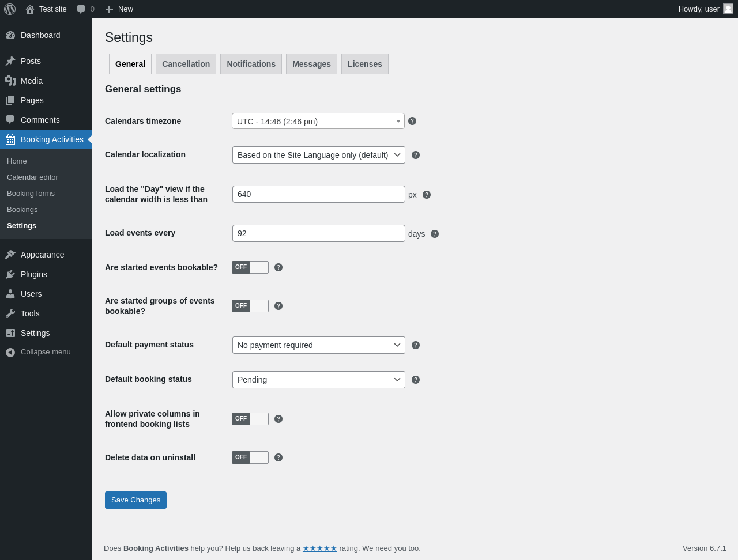Image resolution: width=738 pixels, height=560 pixels.
Task: Click help icon next to Load events every
Action: point(435,234)
